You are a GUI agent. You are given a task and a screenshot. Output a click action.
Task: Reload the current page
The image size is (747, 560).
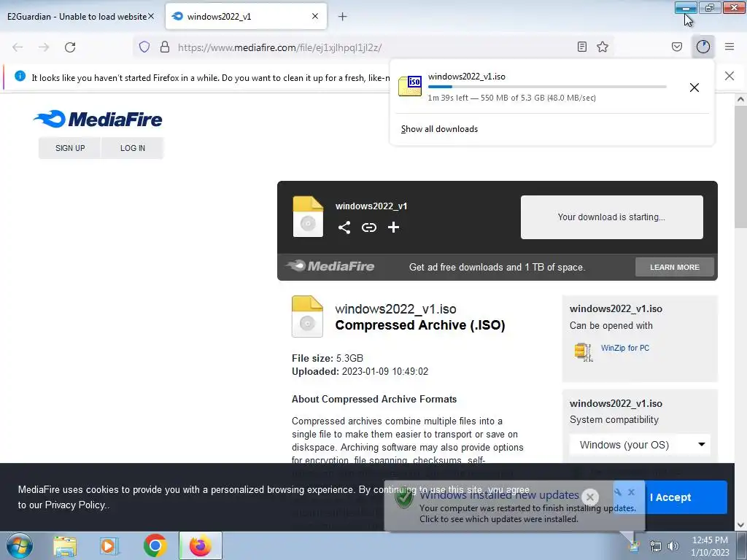click(x=70, y=47)
